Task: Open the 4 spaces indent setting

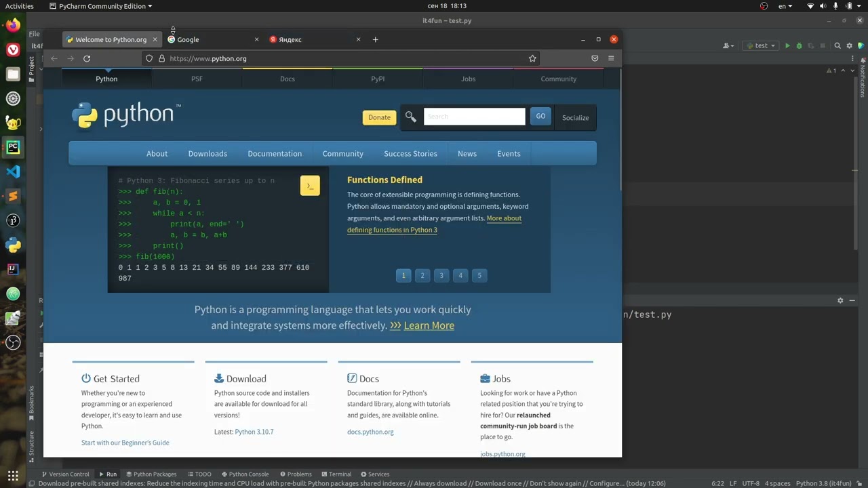Action: pyautogui.click(x=777, y=483)
